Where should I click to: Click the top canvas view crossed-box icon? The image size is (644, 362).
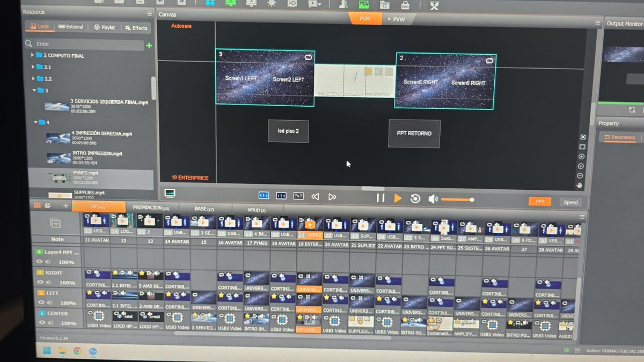[583, 137]
